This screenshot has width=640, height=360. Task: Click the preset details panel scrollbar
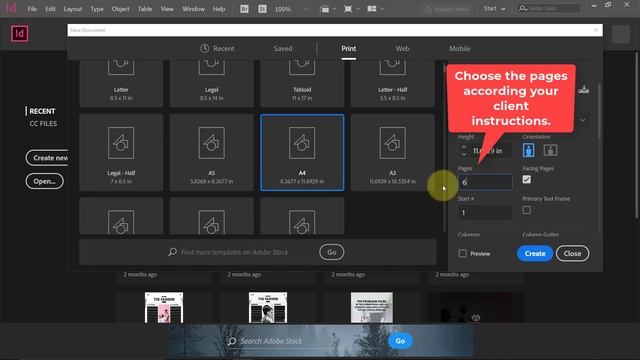tap(599, 111)
